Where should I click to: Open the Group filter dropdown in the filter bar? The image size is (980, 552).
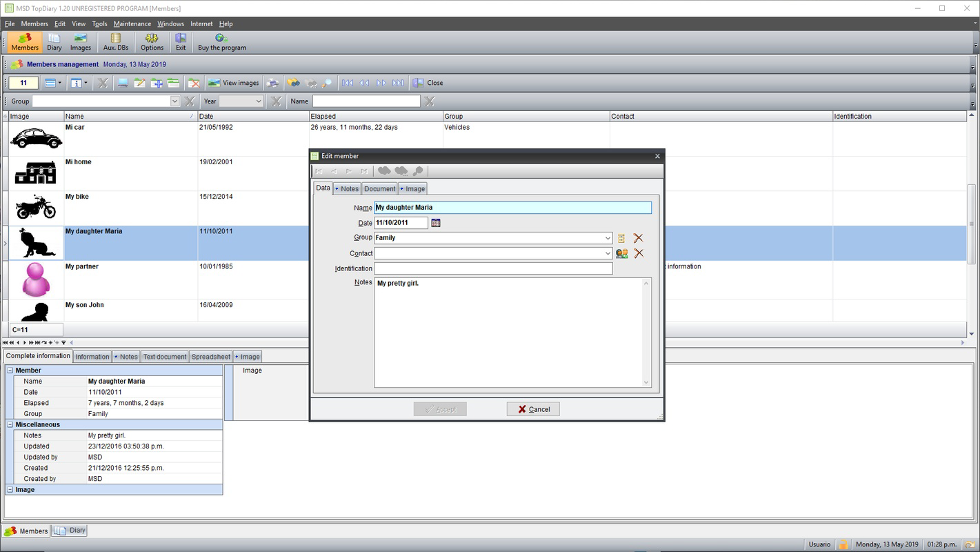pos(174,101)
